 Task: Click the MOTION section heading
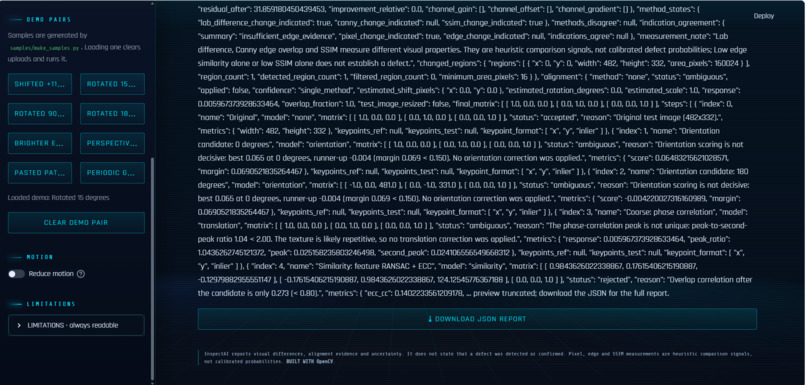point(40,257)
